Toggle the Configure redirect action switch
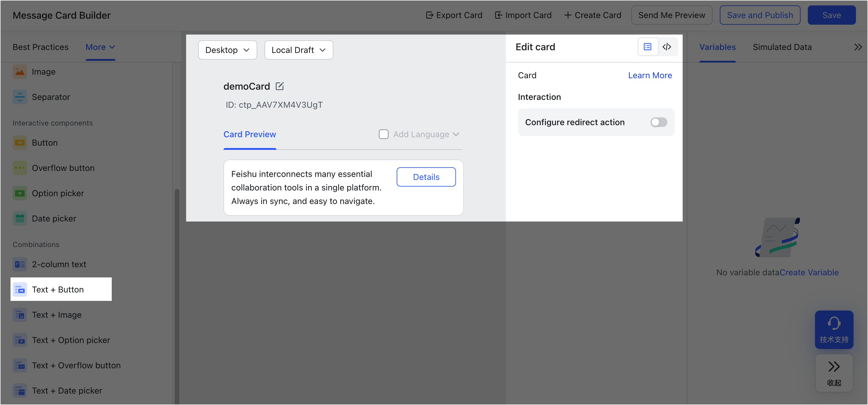This screenshot has width=868, height=405. pos(658,122)
